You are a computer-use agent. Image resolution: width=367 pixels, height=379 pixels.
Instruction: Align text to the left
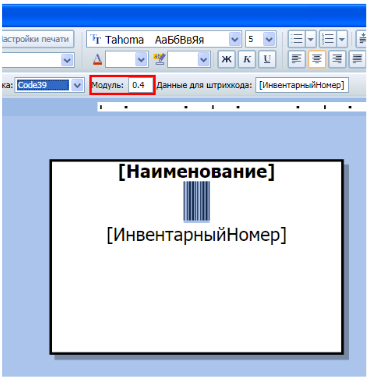296,59
